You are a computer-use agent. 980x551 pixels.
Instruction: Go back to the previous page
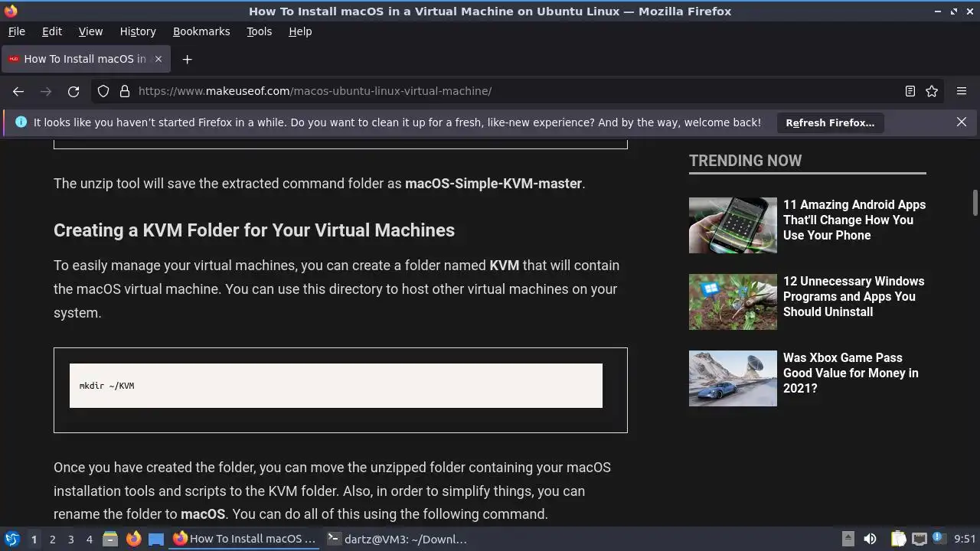pos(18,91)
